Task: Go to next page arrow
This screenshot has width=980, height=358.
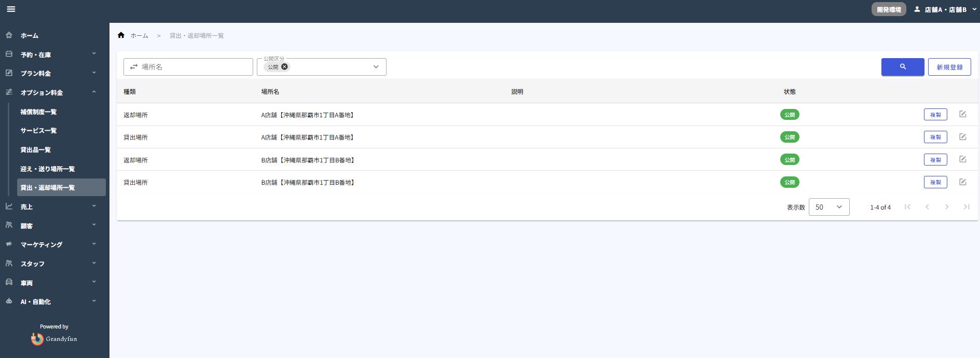Action: [947, 207]
